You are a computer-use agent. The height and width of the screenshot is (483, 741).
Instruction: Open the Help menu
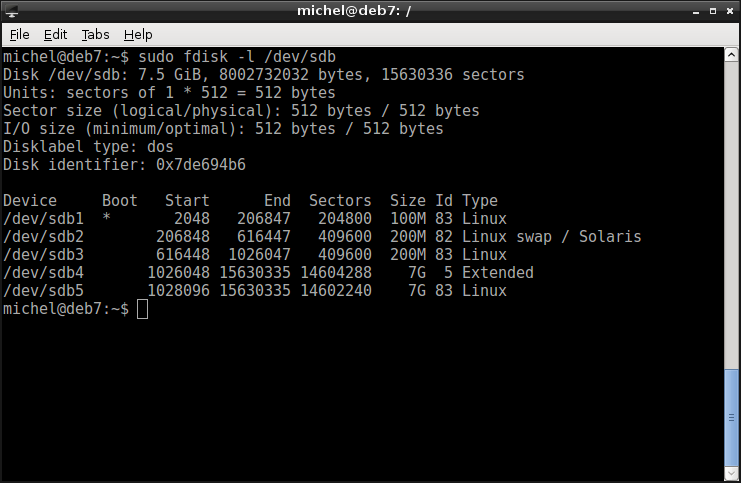pos(138,34)
